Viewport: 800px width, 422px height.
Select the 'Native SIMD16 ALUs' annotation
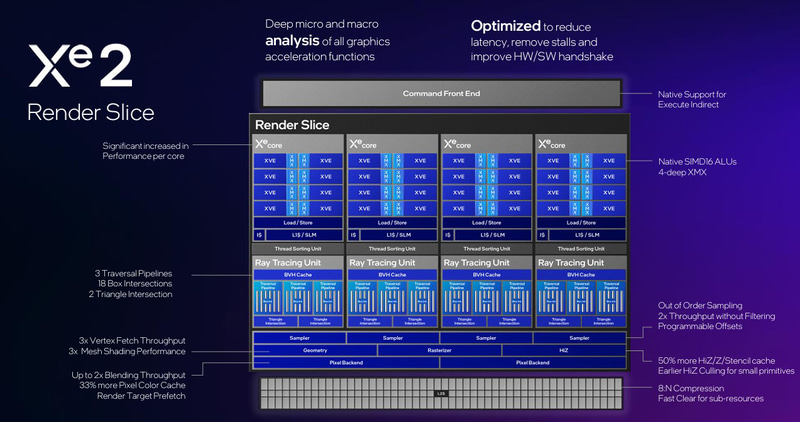(x=697, y=162)
